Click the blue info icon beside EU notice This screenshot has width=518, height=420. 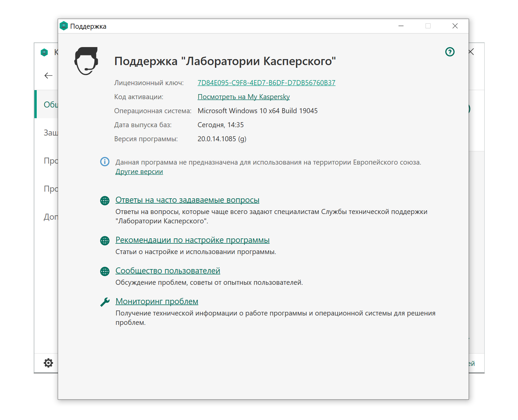(x=105, y=162)
